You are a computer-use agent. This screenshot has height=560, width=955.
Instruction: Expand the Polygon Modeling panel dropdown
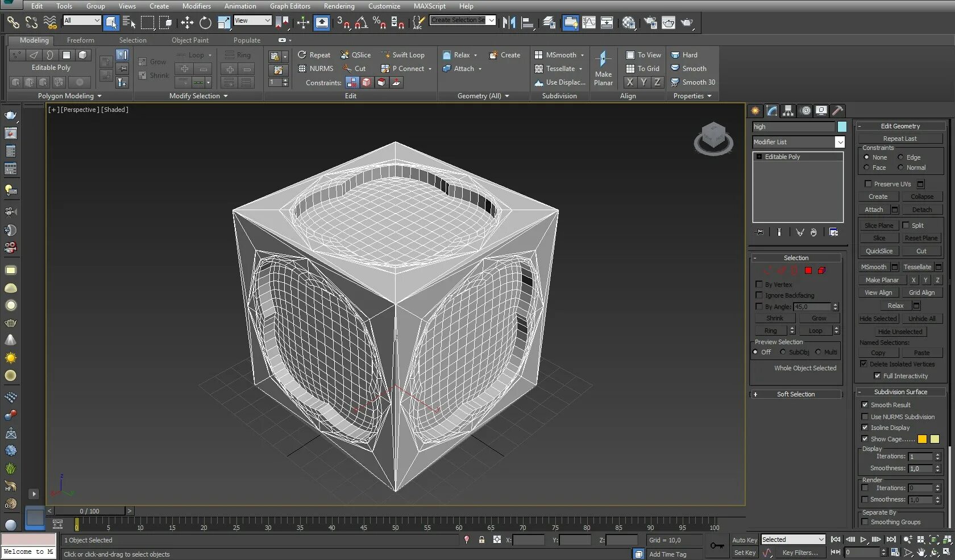pyautogui.click(x=69, y=96)
